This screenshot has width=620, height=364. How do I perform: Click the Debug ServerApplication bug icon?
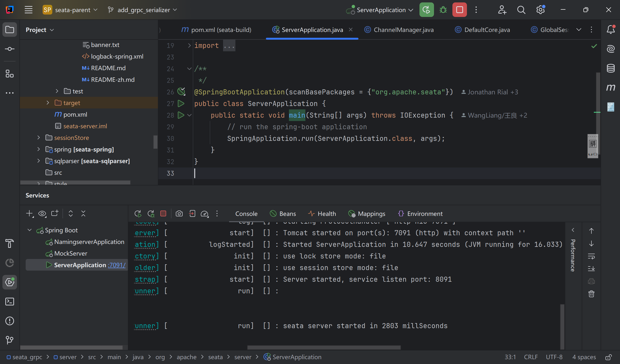[x=443, y=10]
